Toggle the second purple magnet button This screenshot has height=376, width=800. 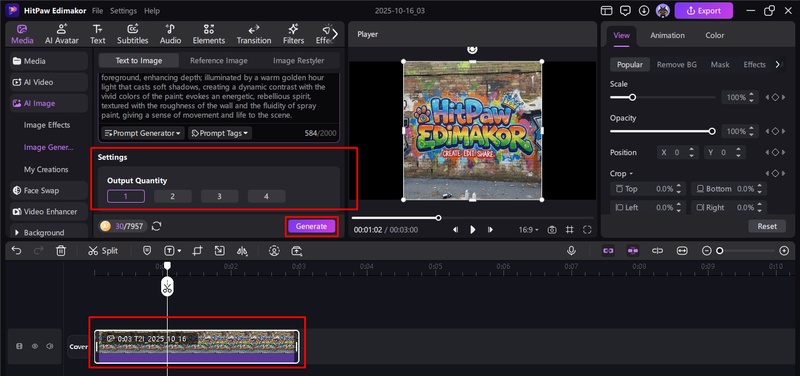pyautogui.click(x=633, y=250)
